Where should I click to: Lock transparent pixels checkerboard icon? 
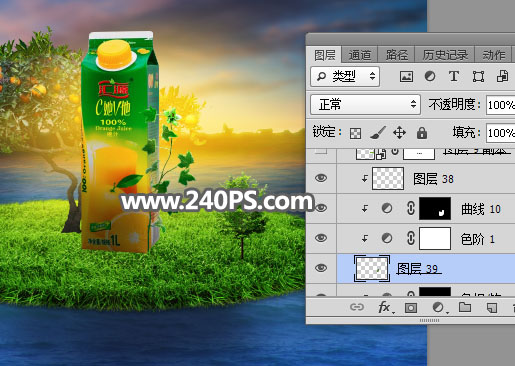tap(355, 133)
